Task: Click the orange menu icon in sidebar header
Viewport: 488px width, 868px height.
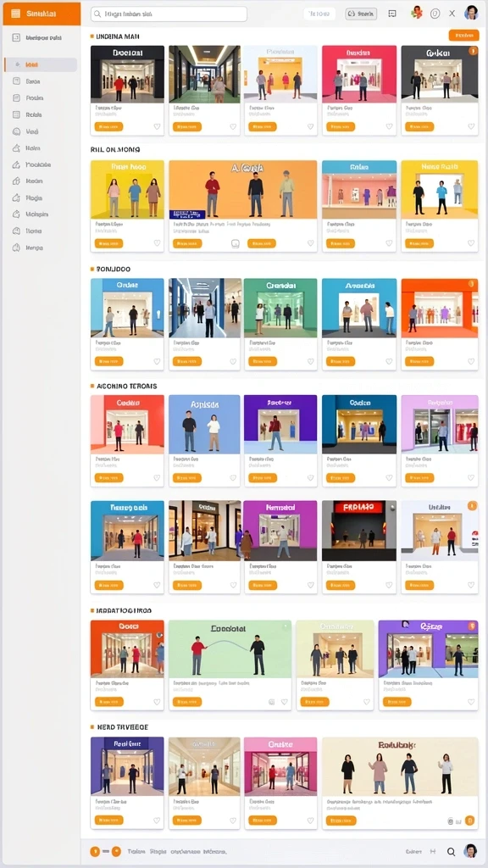Action: click(15, 14)
